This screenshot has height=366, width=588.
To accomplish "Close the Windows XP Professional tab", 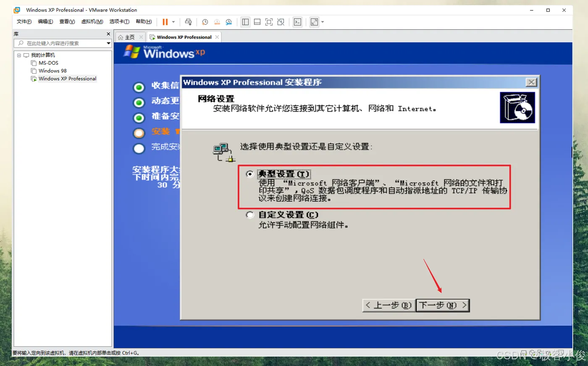I will click(217, 37).
